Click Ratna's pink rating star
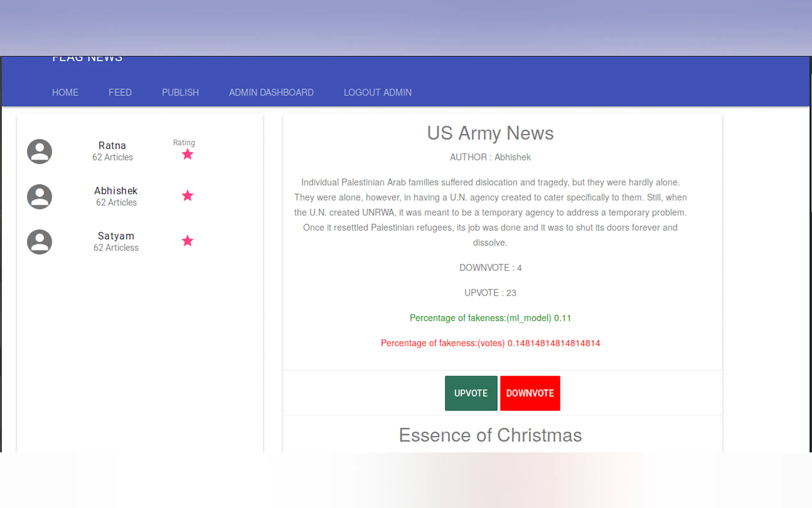The height and width of the screenshot is (508, 812). [188, 155]
